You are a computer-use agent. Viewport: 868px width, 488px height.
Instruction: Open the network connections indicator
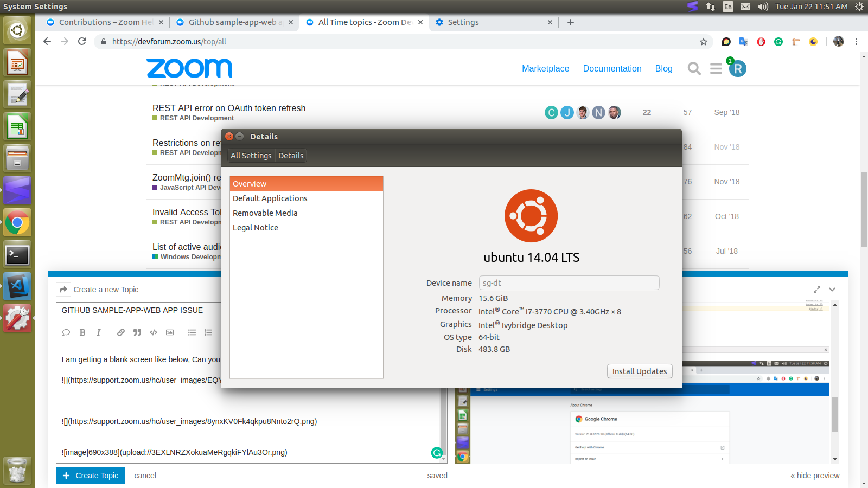711,7
